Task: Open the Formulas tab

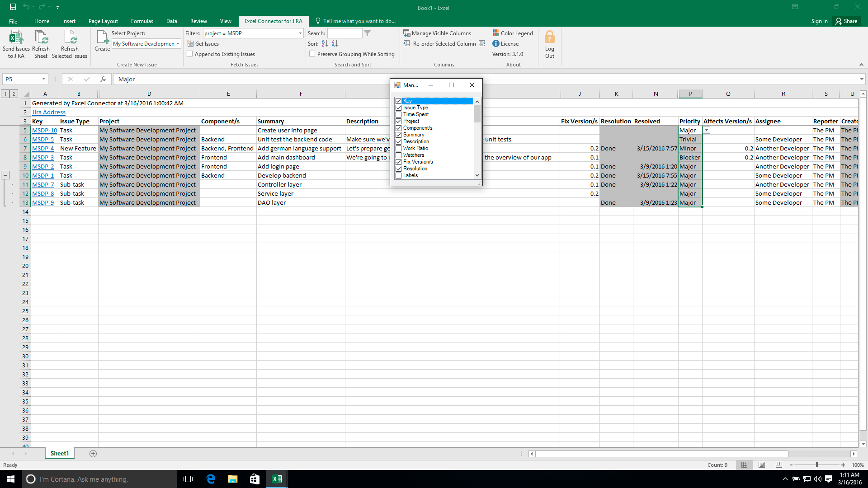Action: pos(142,21)
